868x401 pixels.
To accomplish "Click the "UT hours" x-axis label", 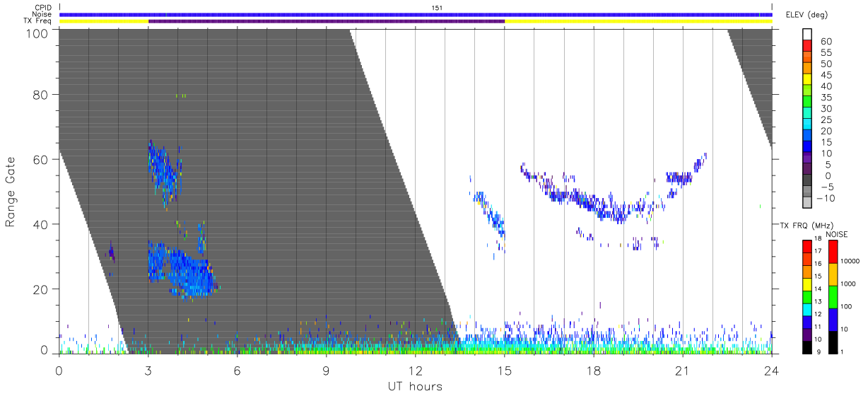I will (415, 386).
